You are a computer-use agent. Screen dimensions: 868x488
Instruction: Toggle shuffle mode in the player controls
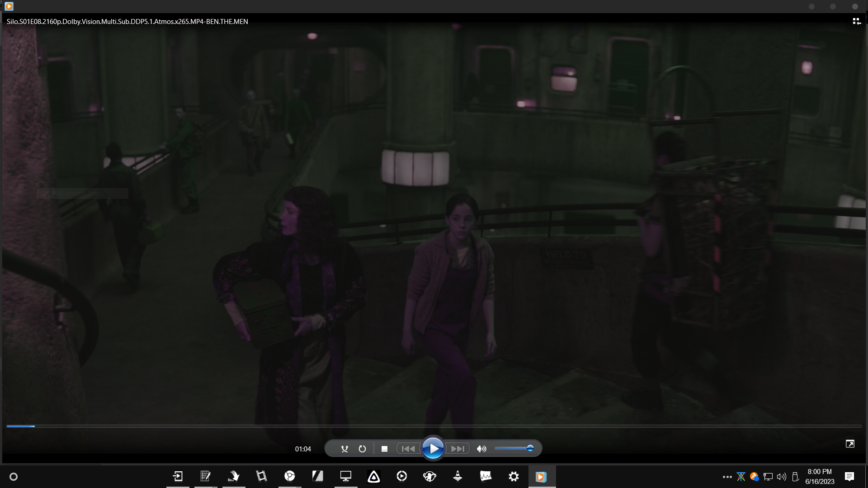pyautogui.click(x=344, y=449)
